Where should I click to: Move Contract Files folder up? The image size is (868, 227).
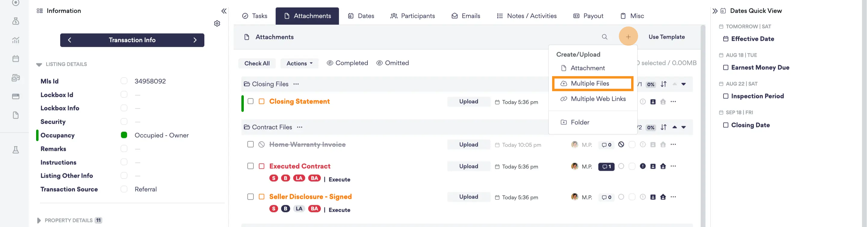pos(674,127)
